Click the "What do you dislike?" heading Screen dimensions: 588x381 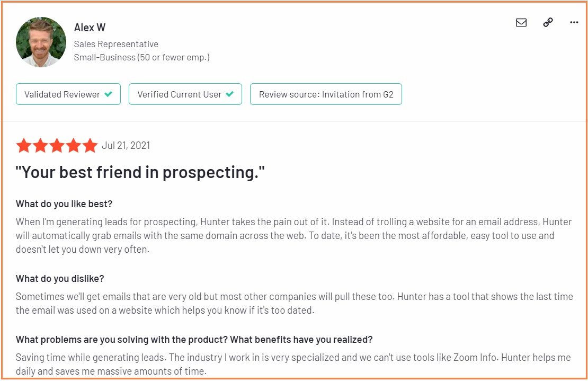(x=60, y=279)
